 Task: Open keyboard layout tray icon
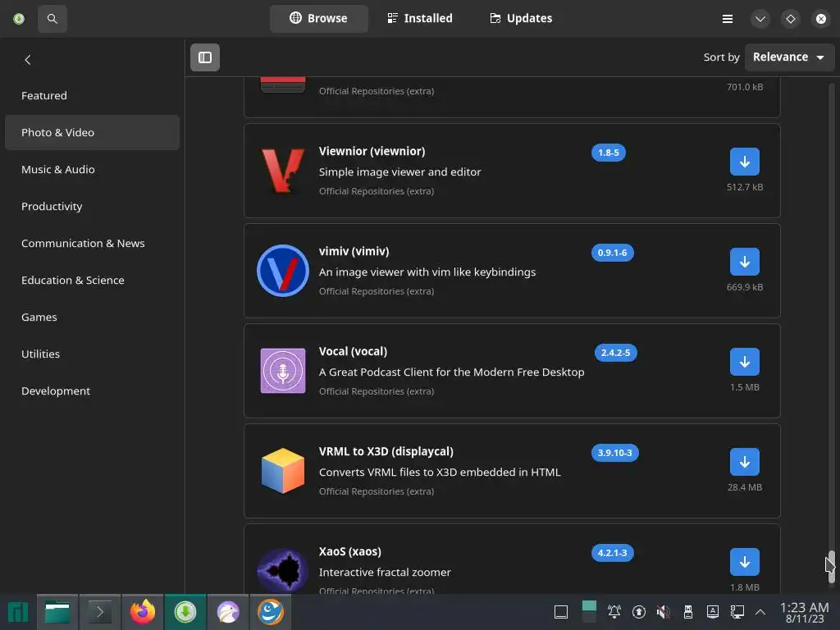[x=713, y=612]
